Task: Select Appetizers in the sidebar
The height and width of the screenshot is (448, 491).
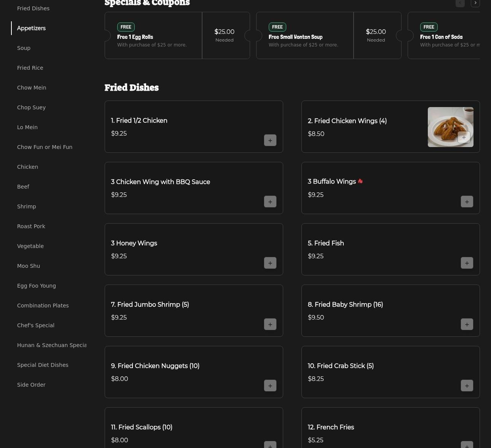Action: click(31, 28)
